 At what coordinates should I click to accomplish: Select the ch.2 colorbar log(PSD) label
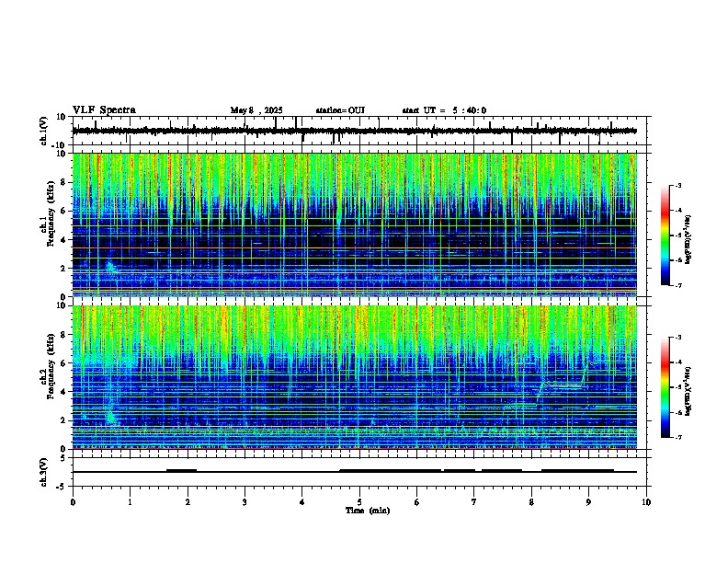(x=688, y=391)
